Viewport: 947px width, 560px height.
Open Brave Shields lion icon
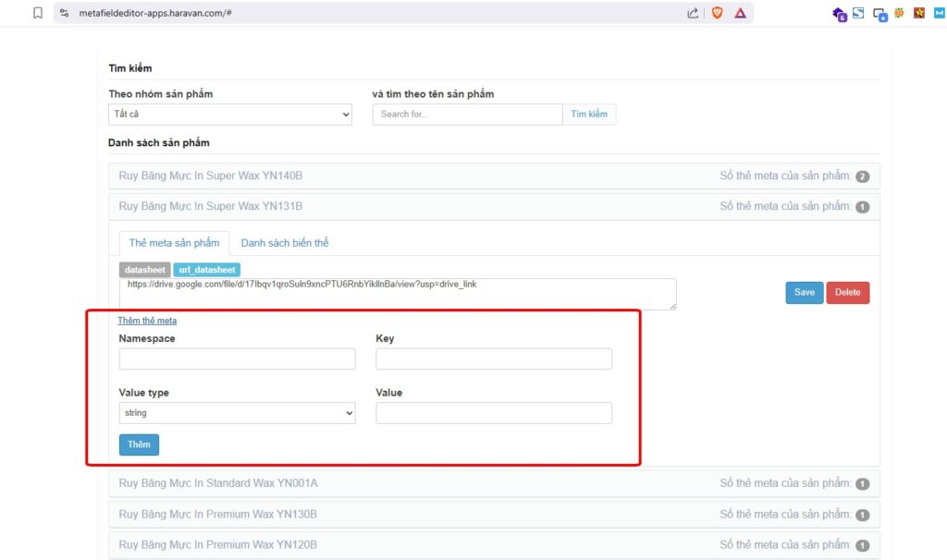click(717, 13)
